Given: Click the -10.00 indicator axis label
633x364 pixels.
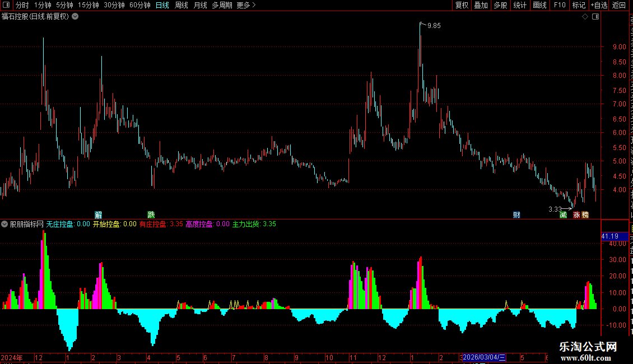Looking at the screenshot, I should click(616, 325).
